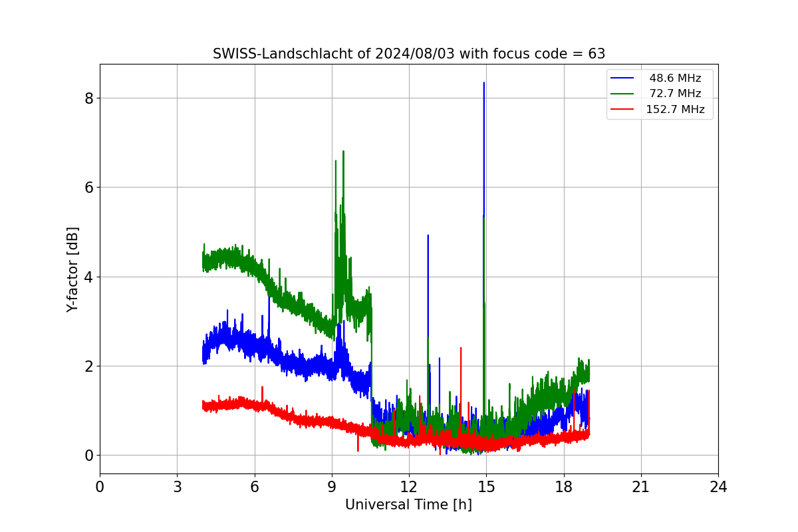Click the green legend line for 72.7 MHz
Image resolution: width=798 pixels, height=532 pixels.
pyautogui.click(x=622, y=94)
